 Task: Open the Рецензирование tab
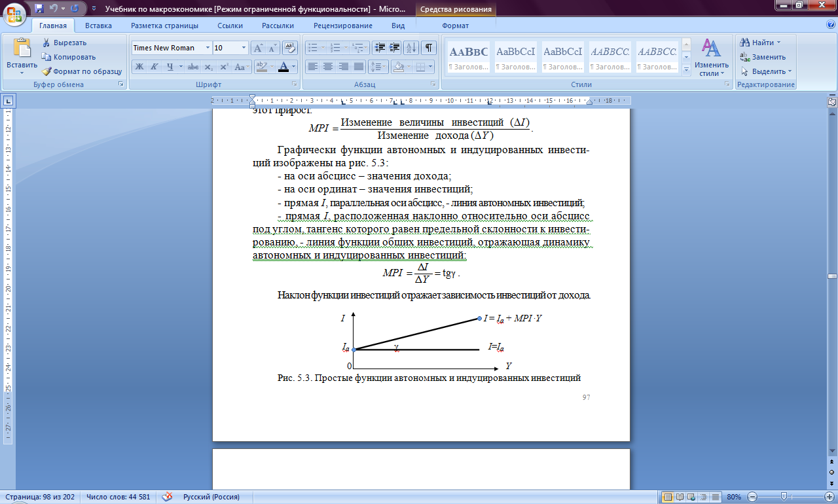[x=342, y=26]
